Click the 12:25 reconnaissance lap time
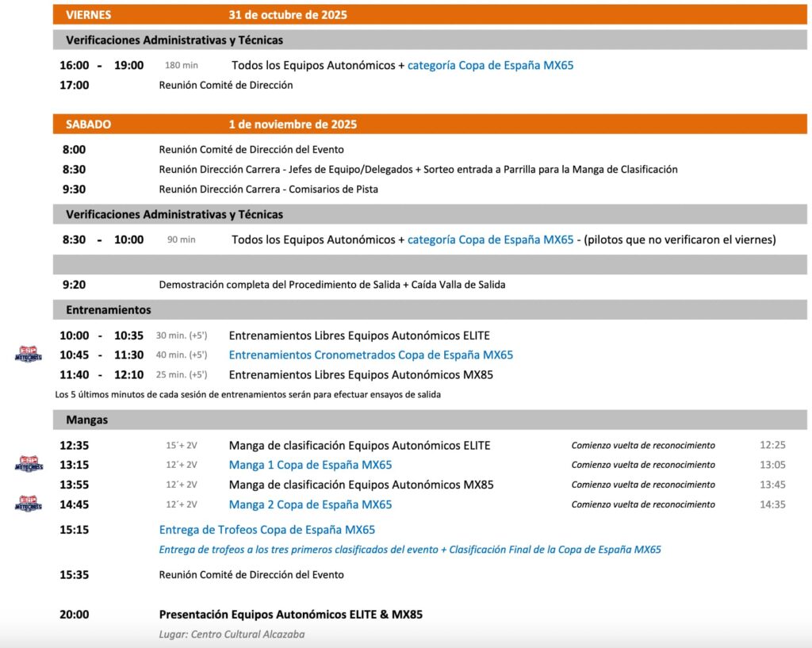Screen dimensions: 812x648 pyautogui.click(x=772, y=446)
